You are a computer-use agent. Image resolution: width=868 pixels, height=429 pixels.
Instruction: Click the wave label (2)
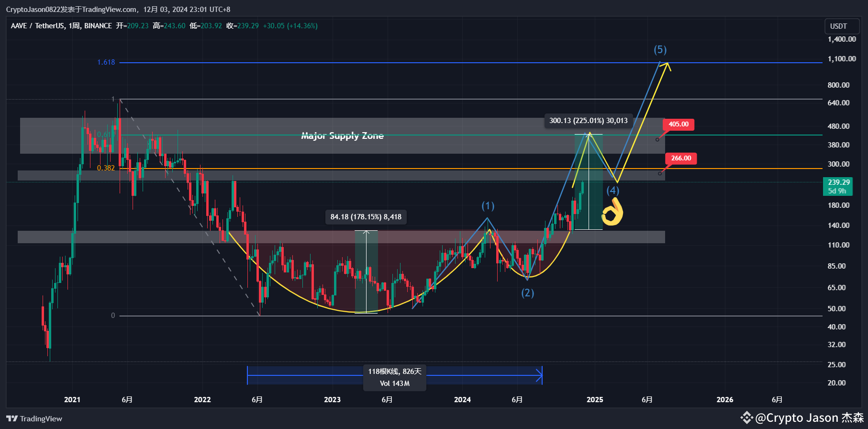point(527,293)
